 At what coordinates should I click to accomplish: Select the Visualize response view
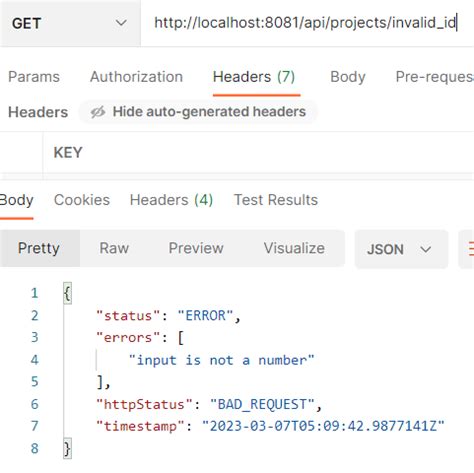(x=294, y=248)
